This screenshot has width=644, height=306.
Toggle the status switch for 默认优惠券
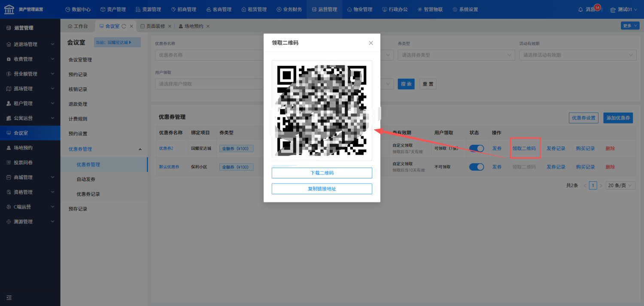coord(477,167)
